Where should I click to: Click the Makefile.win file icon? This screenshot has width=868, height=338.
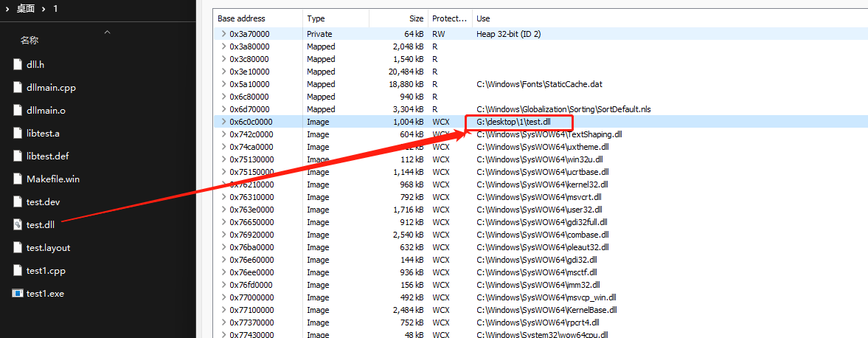tap(18, 179)
